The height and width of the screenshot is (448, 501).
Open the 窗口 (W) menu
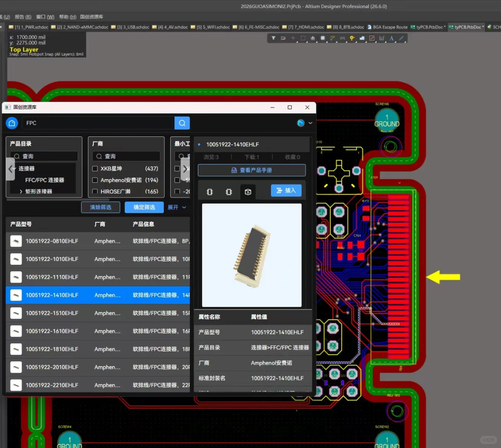pyautogui.click(x=45, y=17)
